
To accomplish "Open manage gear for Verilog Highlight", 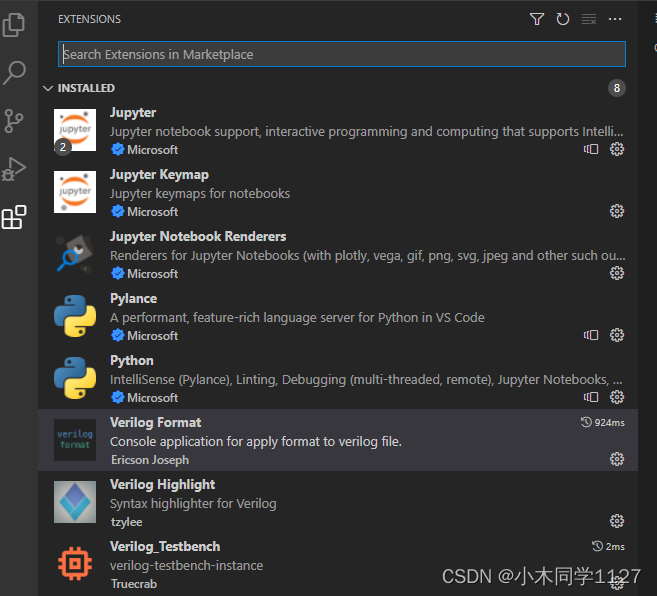I will [616, 521].
